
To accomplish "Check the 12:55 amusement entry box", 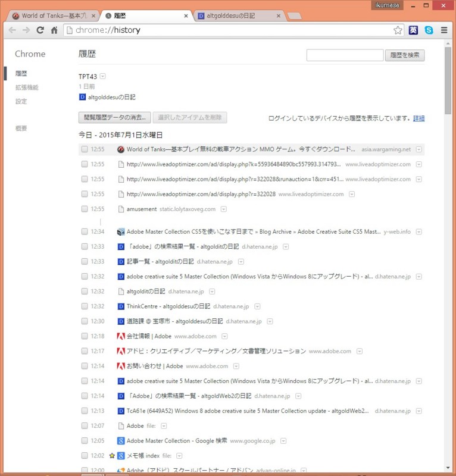I will pyautogui.click(x=85, y=209).
